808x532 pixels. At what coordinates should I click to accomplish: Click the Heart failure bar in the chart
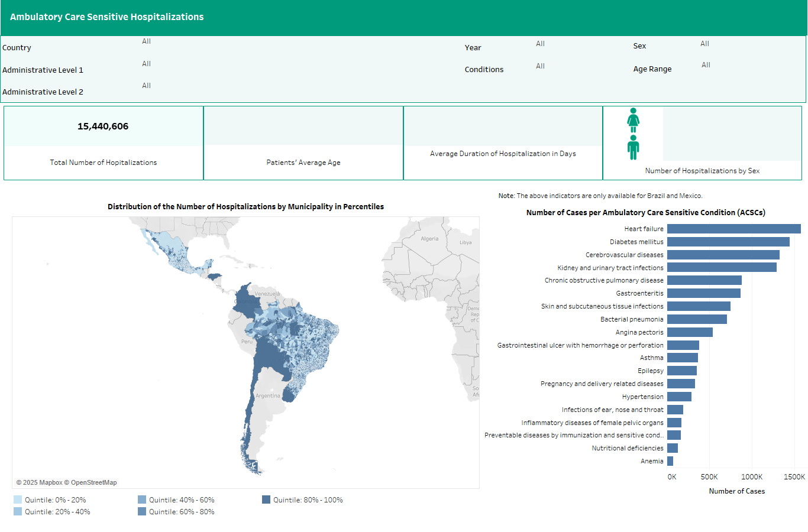[x=733, y=228]
